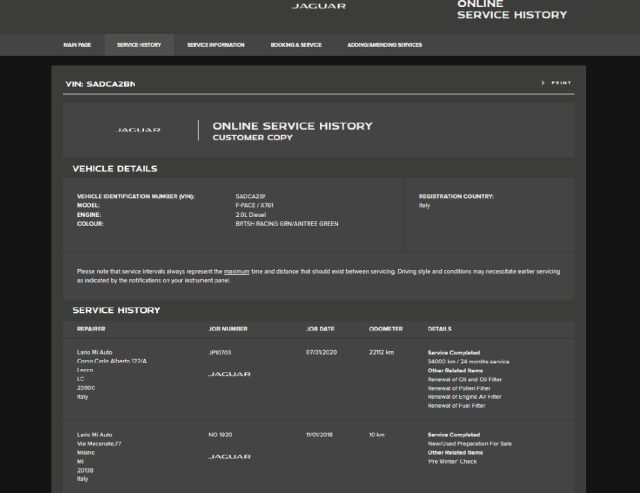
Task: Click Jaguar logo under job JP10703
Action: (x=229, y=374)
